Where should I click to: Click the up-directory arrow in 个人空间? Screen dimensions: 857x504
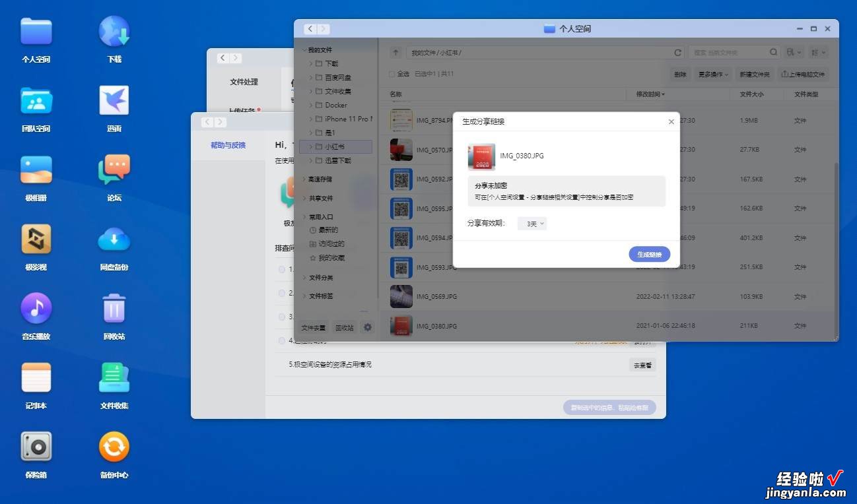(x=395, y=53)
